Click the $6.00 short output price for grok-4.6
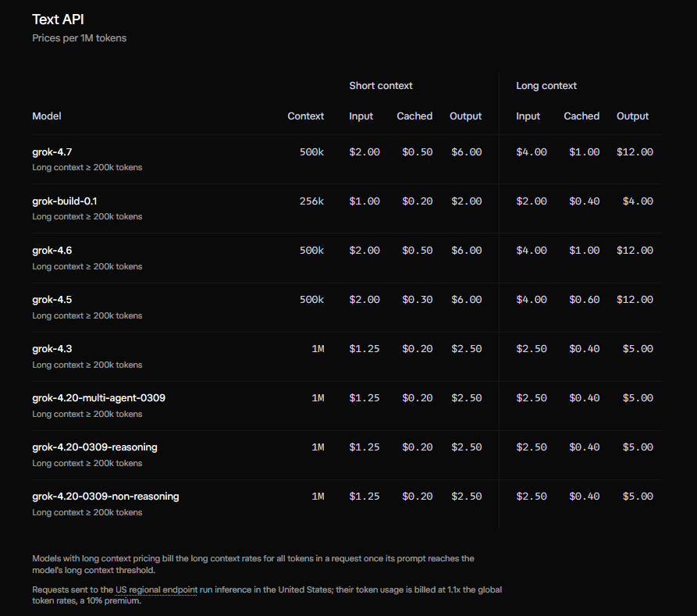This screenshot has height=616, width=697. (x=466, y=251)
